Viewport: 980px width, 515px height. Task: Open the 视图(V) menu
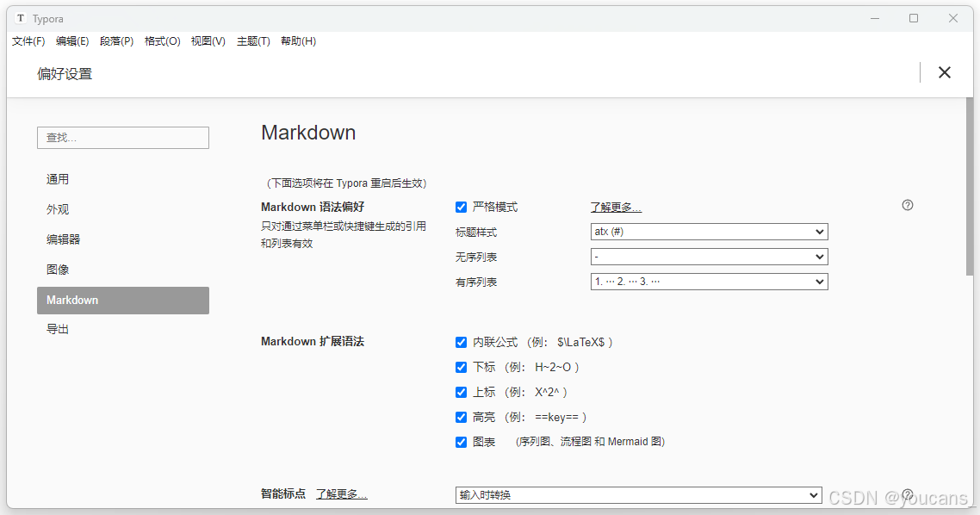(208, 41)
